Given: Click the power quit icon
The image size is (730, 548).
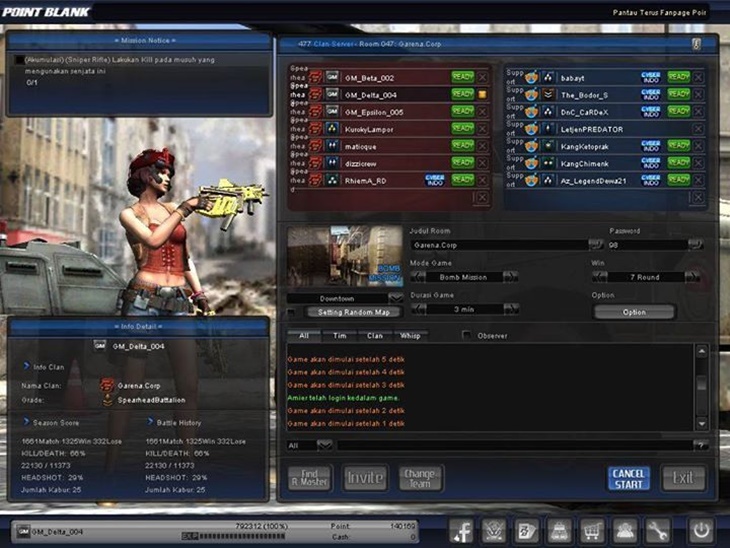Looking at the screenshot, I should click(701, 530).
